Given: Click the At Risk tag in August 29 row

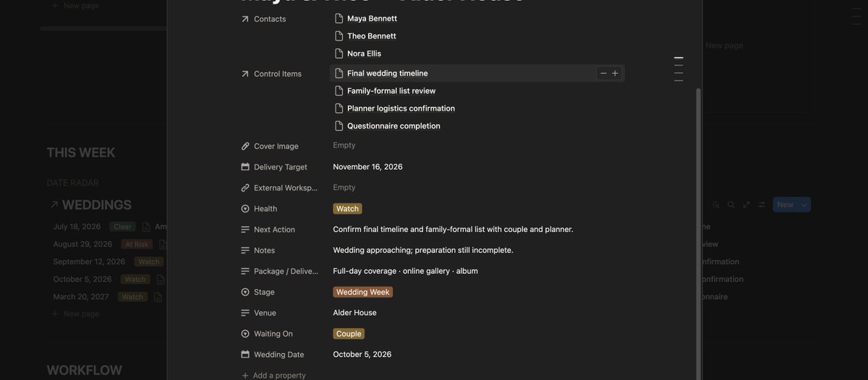Looking at the screenshot, I should (137, 244).
